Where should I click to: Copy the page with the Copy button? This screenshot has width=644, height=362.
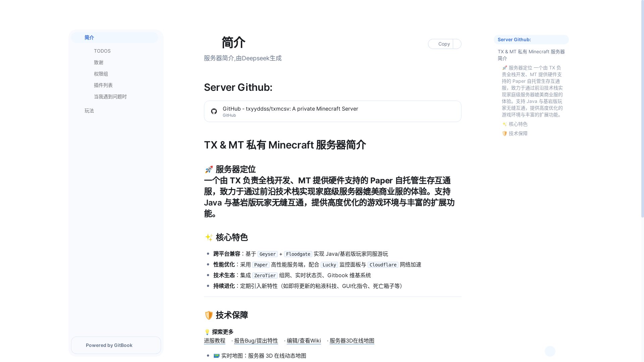[x=441, y=44]
